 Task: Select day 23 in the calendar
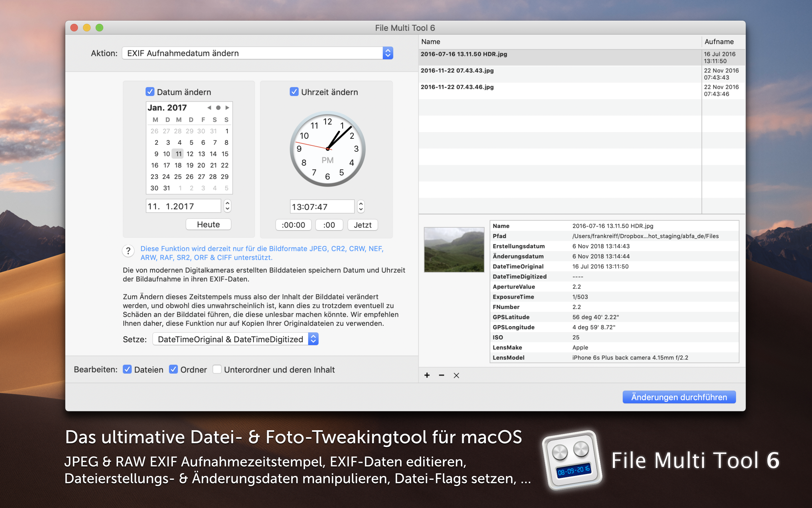(x=154, y=177)
